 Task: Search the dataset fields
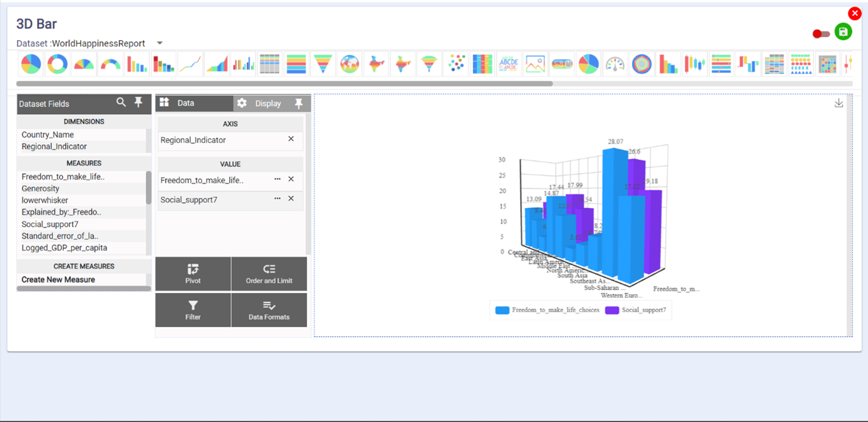coord(121,103)
